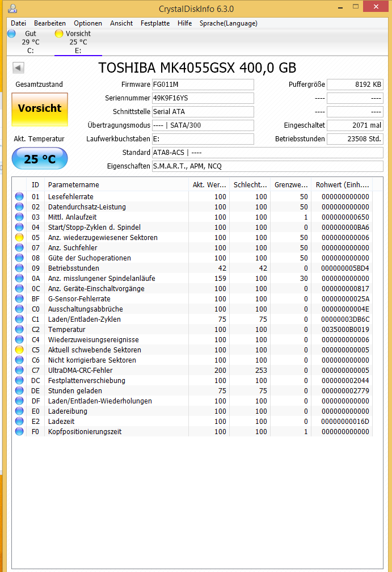Click status icon of Güte der Suchoperationen
This screenshot has height=572, width=392.
click(x=19, y=258)
